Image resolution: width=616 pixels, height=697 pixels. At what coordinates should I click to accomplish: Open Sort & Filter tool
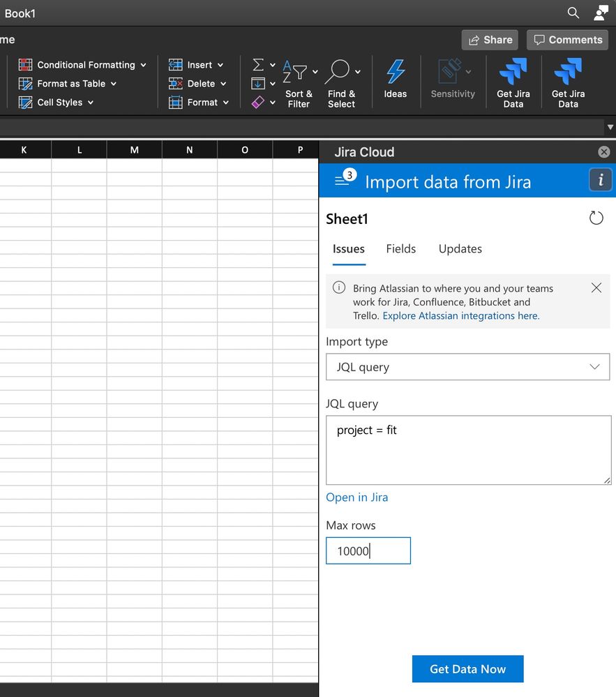pos(299,84)
